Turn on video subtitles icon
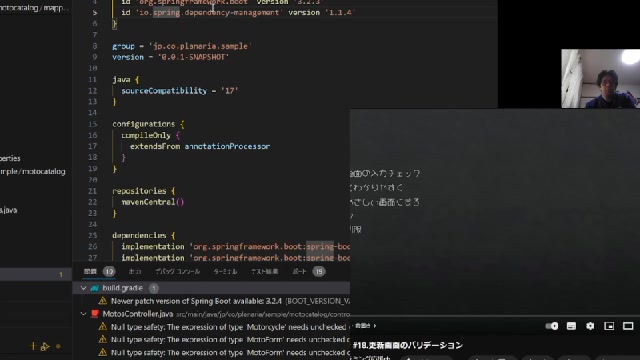Screen dimensions: 640x360 point(571,326)
